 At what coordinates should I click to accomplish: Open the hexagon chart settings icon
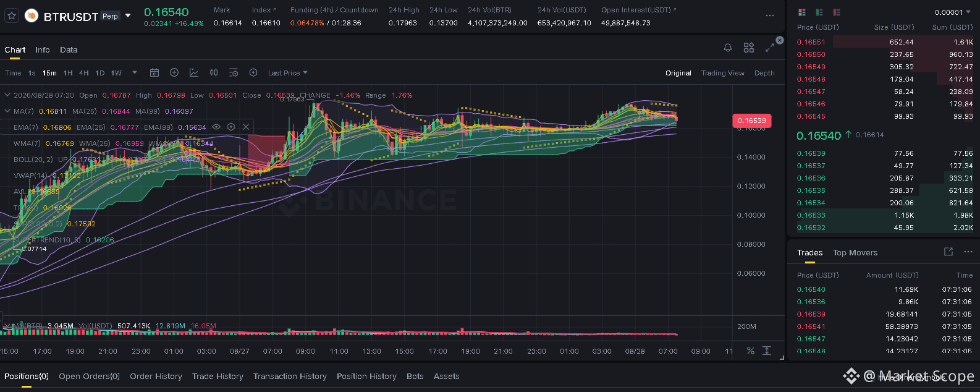coord(253,73)
